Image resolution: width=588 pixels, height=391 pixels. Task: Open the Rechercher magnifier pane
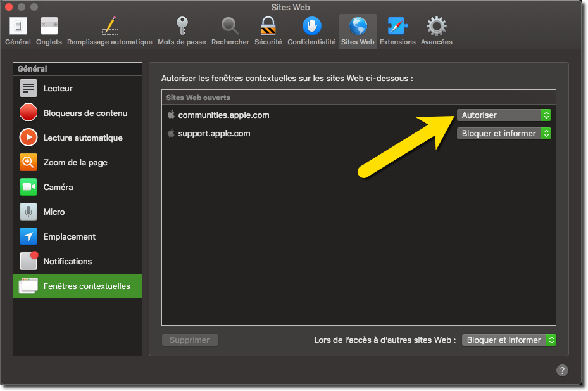(x=230, y=30)
